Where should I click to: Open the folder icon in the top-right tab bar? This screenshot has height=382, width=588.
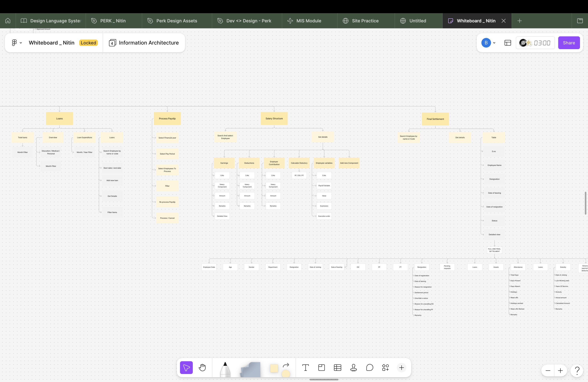(x=580, y=21)
